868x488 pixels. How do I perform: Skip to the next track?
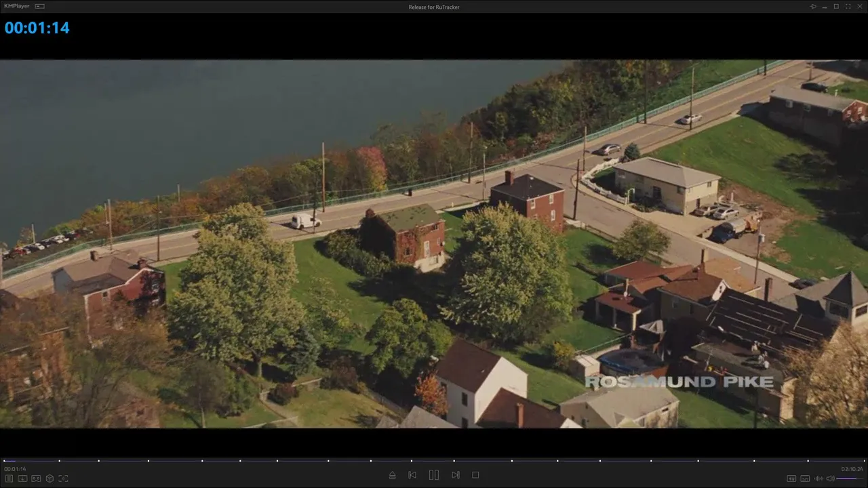456,475
